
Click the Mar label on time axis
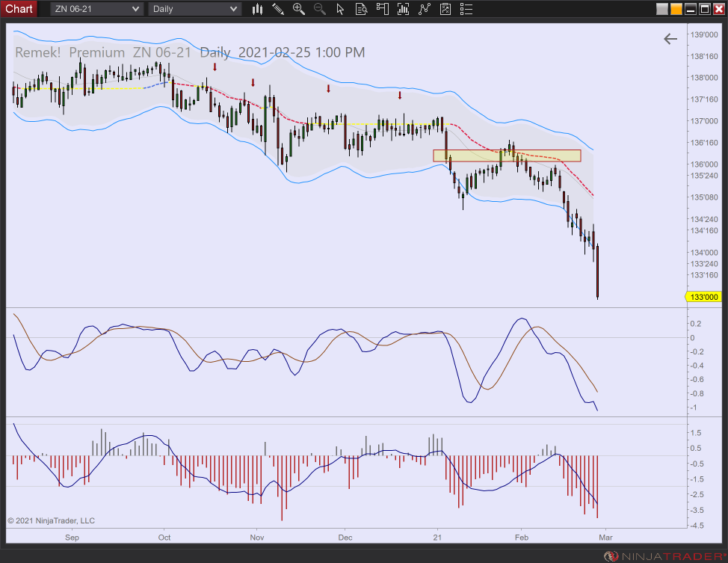(x=605, y=538)
